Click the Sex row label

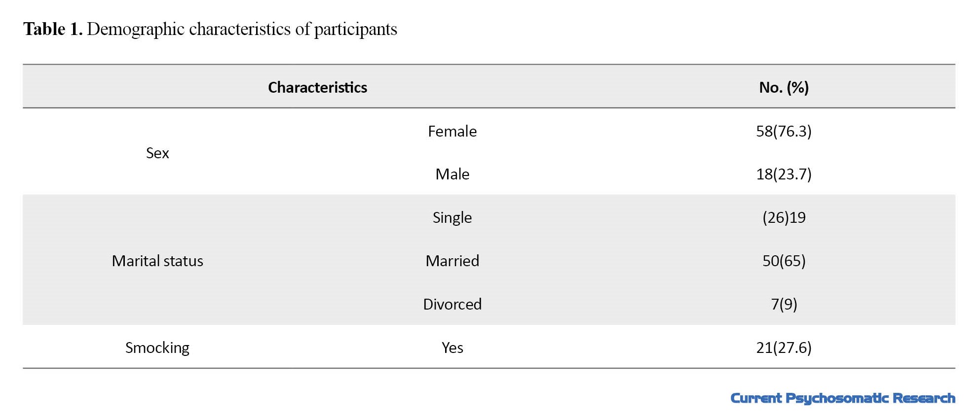coord(157,153)
